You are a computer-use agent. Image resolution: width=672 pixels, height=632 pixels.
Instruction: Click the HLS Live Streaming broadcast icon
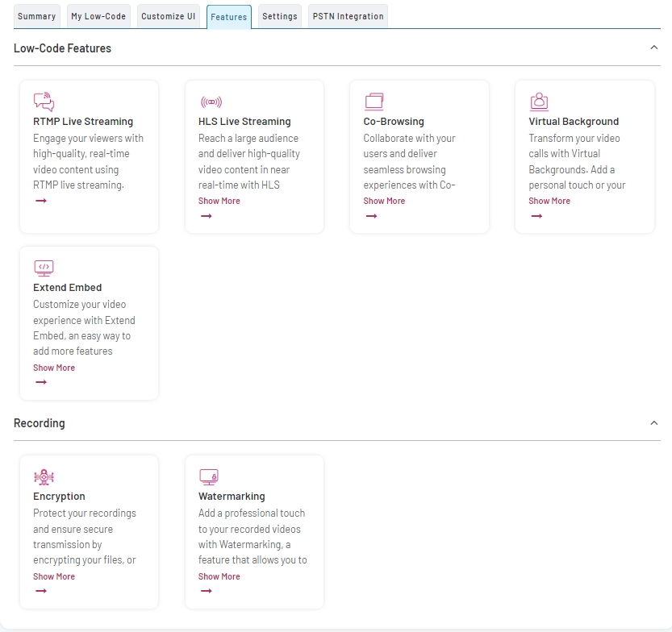pos(211,102)
